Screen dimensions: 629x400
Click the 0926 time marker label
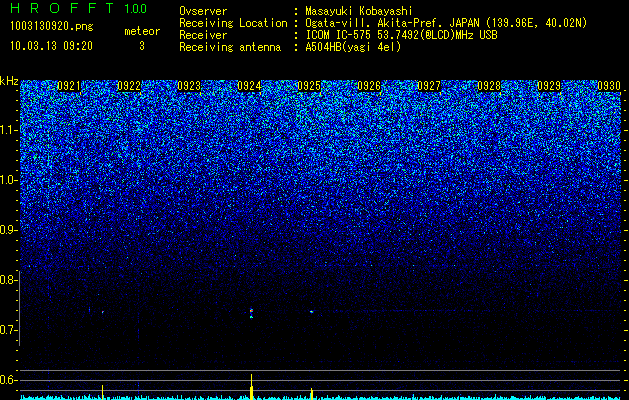pos(369,86)
